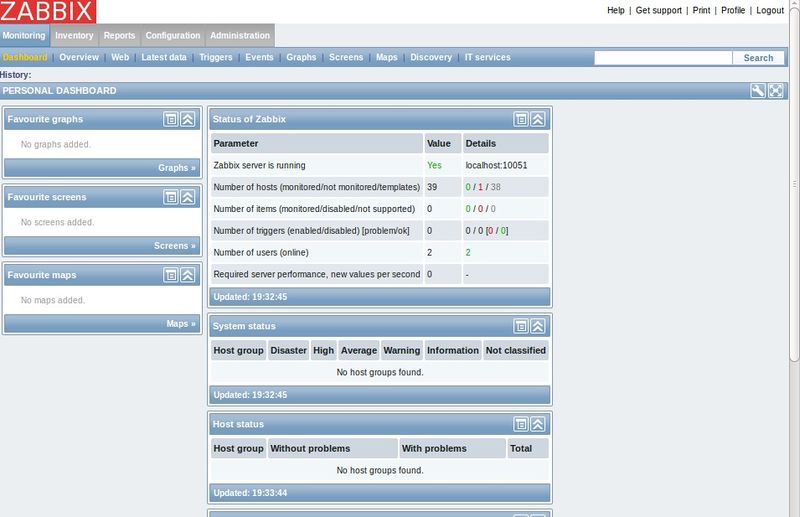Open Favourite maps widget menu icon
Image resolution: width=800 pixels, height=517 pixels.
pos(171,275)
